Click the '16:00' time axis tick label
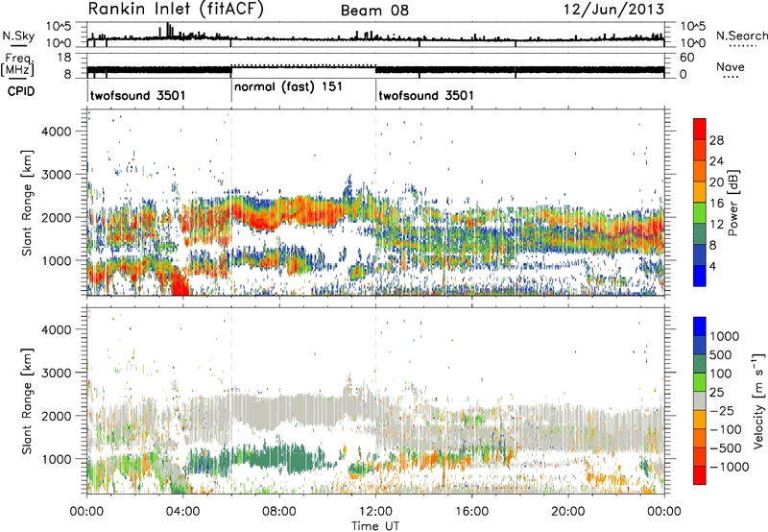The width and height of the screenshot is (768, 532). [471, 512]
